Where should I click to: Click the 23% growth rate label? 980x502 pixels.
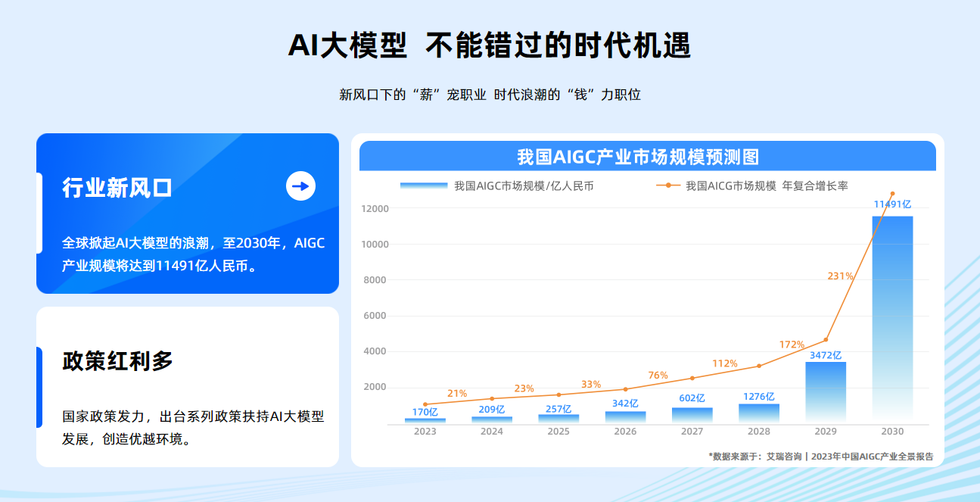tap(524, 388)
